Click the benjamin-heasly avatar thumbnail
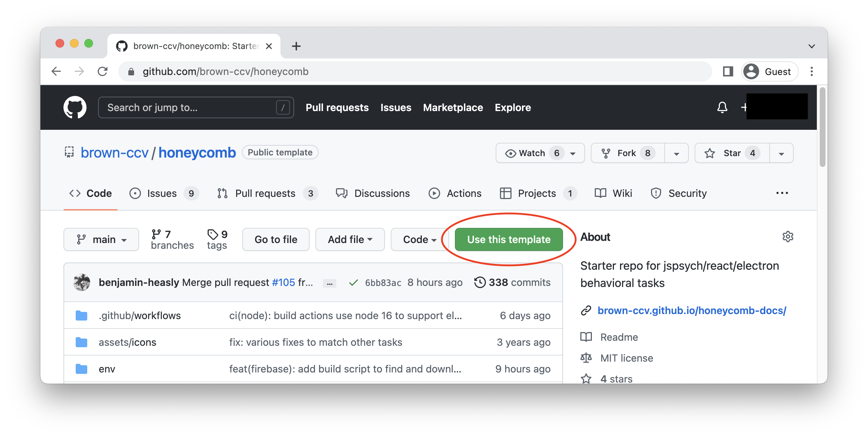868x437 pixels. tap(82, 282)
